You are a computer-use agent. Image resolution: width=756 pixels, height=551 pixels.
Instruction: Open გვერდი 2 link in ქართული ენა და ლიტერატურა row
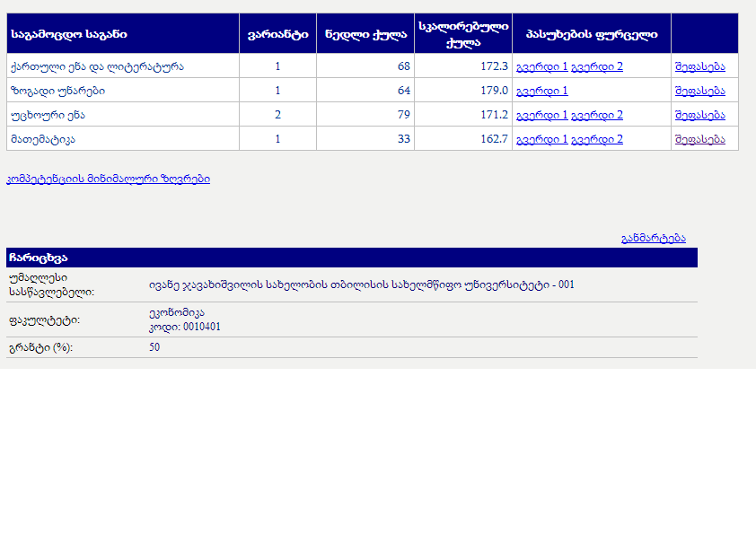click(x=597, y=66)
